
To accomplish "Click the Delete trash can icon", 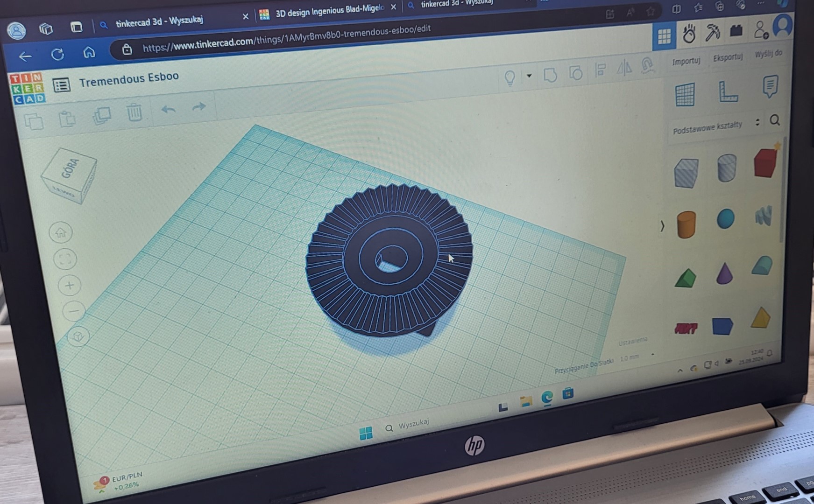I will point(134,112).
